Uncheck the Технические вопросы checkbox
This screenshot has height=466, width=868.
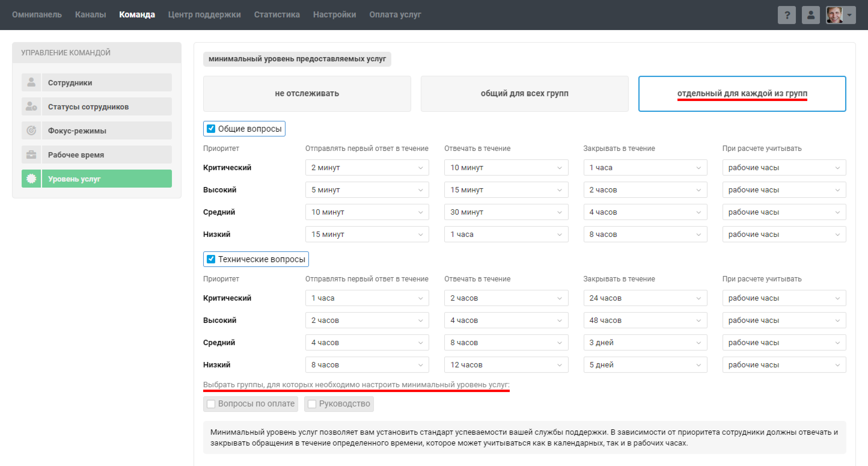click(x=211, y=259)
